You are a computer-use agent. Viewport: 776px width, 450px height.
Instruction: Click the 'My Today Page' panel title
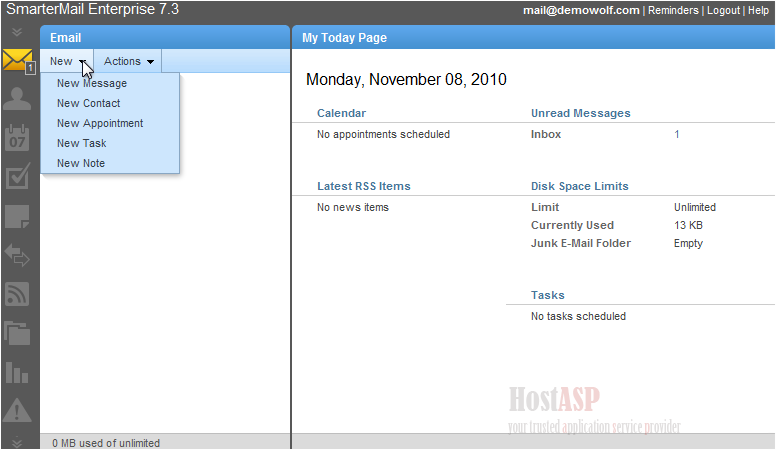coord(344,38)
